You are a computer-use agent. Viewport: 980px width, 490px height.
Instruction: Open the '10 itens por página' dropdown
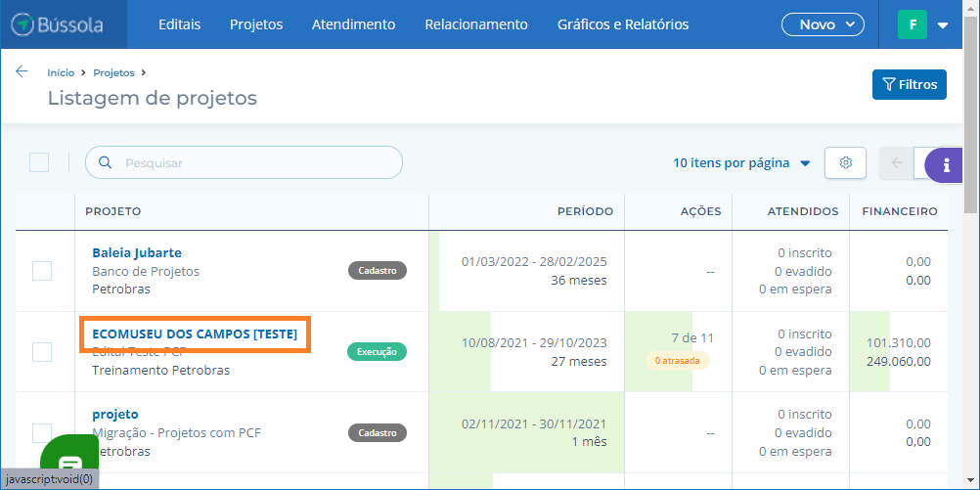741,163
